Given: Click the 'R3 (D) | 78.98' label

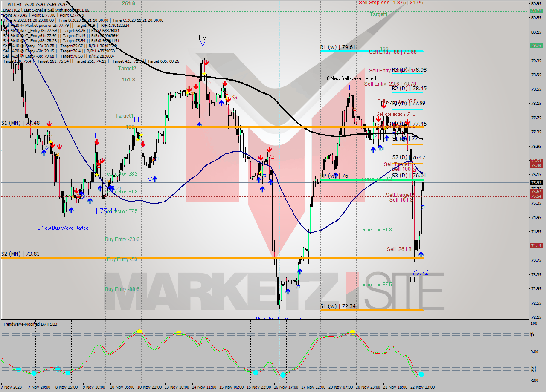Looking at the screenshot, I should point(409,69).
